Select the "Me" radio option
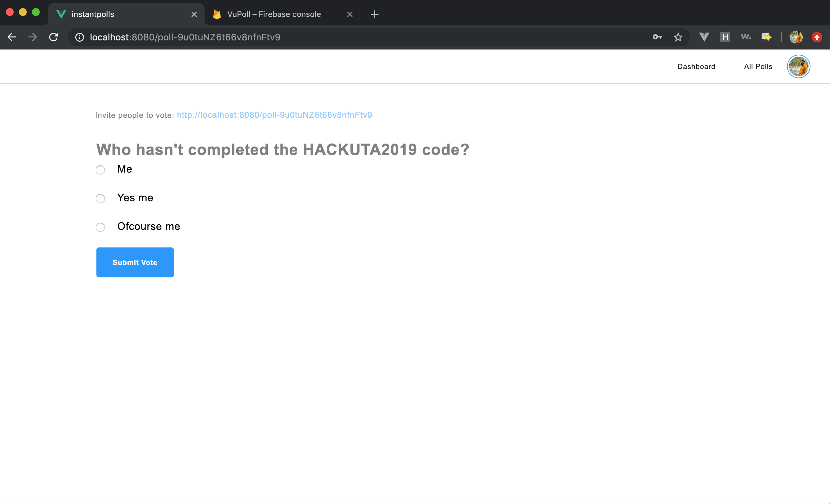Image resolution: width=830 pixels, height=504 pixels. point(100,170)
